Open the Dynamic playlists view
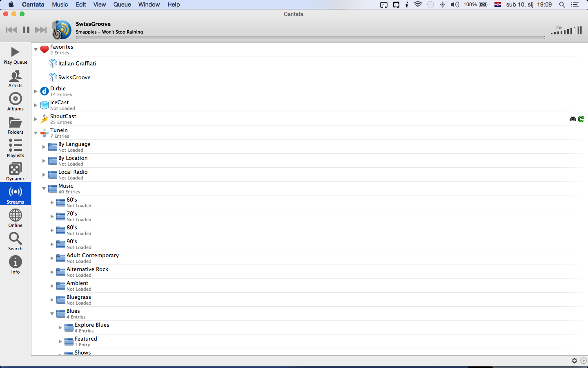 pos(16,172)
